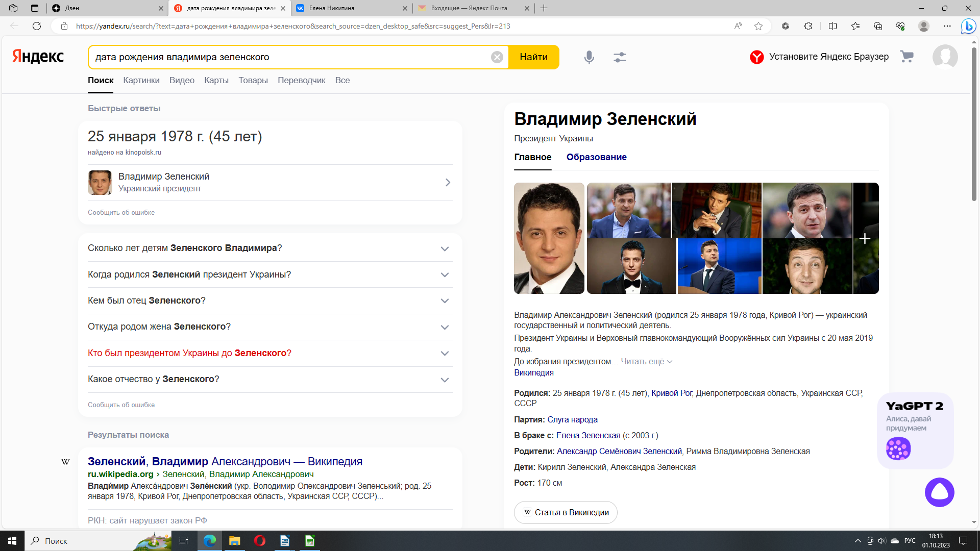This screenshot has height=551, width=980.
Task: Open Bing chat sidebar icon
Action: click(968, 26)
